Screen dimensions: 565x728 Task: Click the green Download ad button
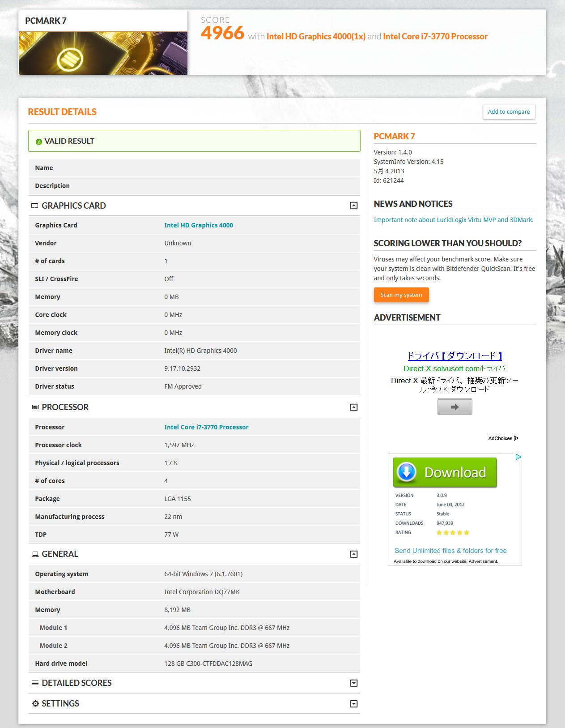(x=445, y=472)
